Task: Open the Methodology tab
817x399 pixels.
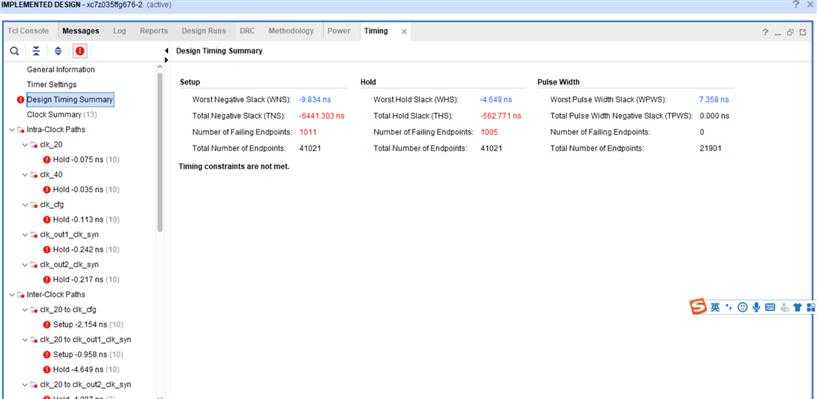Action: point(291,31)
